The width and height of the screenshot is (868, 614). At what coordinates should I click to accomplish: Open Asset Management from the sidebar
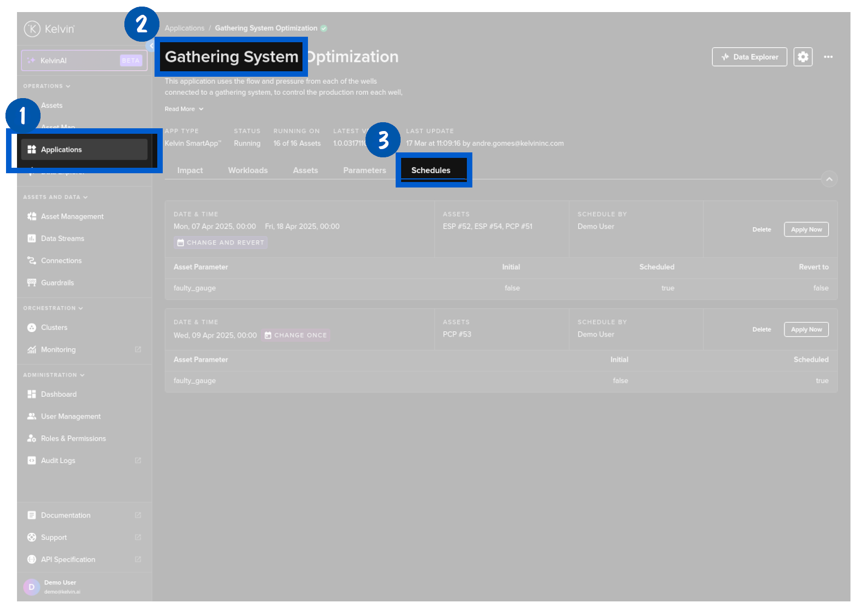72,217
